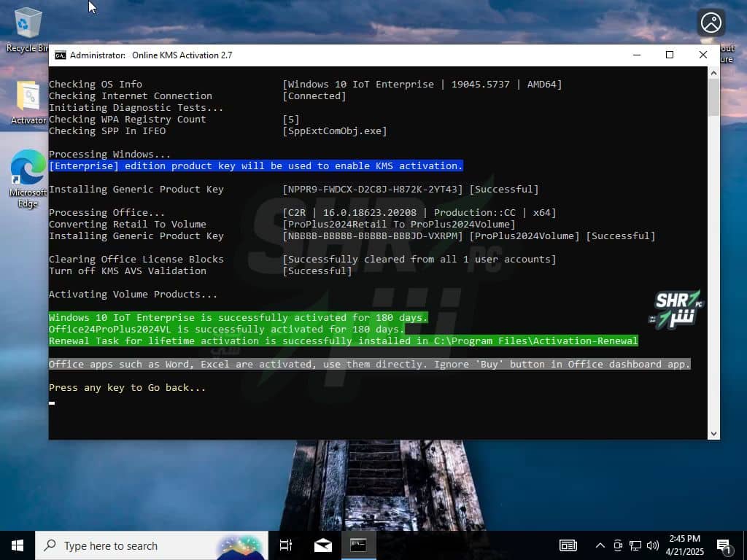Open the volume speaker tray icon
The image size is (747, 560).
click(x=653, y=545)
